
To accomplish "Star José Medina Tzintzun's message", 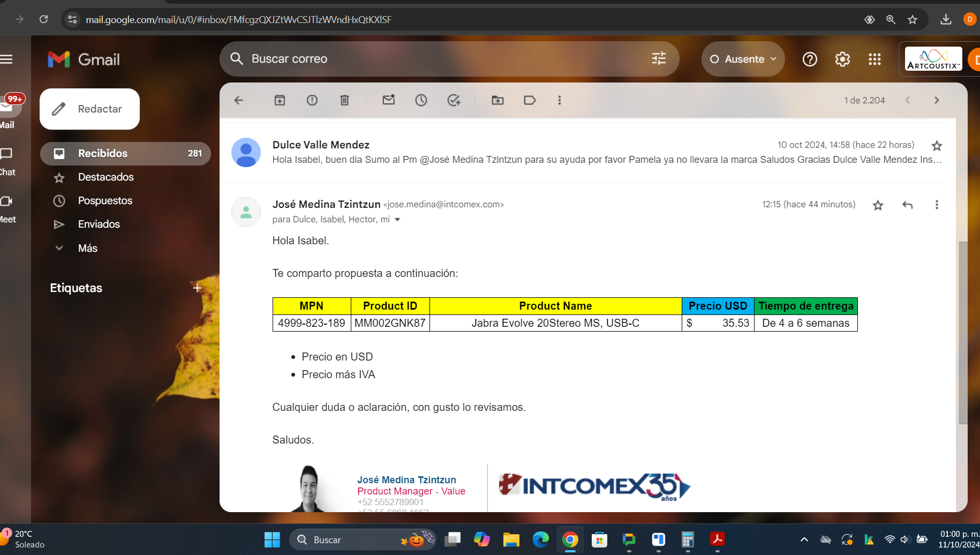I will 878,205.
